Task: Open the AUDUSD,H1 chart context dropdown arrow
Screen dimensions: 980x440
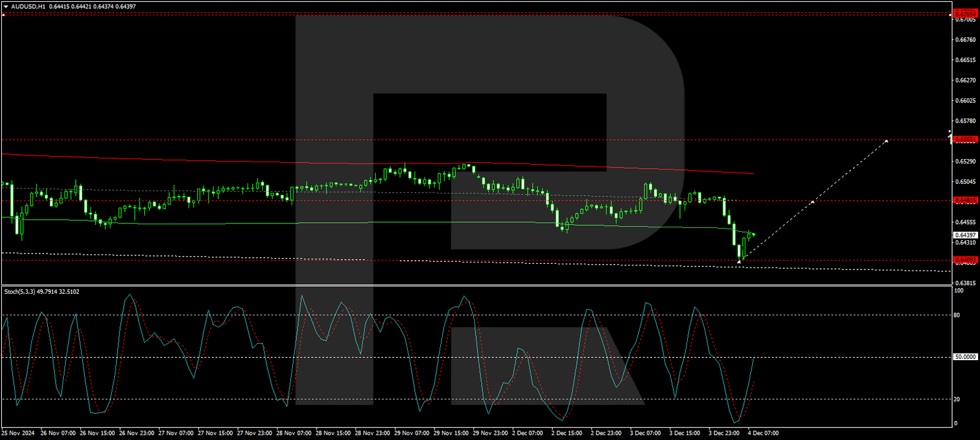Action: pyautogui.click(x=6, y=7)
